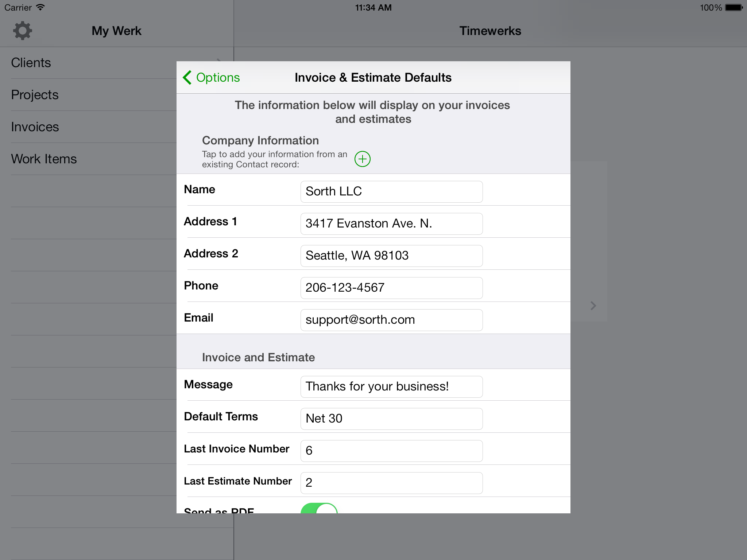The image size is (747, 560).
Task: Click the gray chevron on right panel
Action: pos(593,306)
